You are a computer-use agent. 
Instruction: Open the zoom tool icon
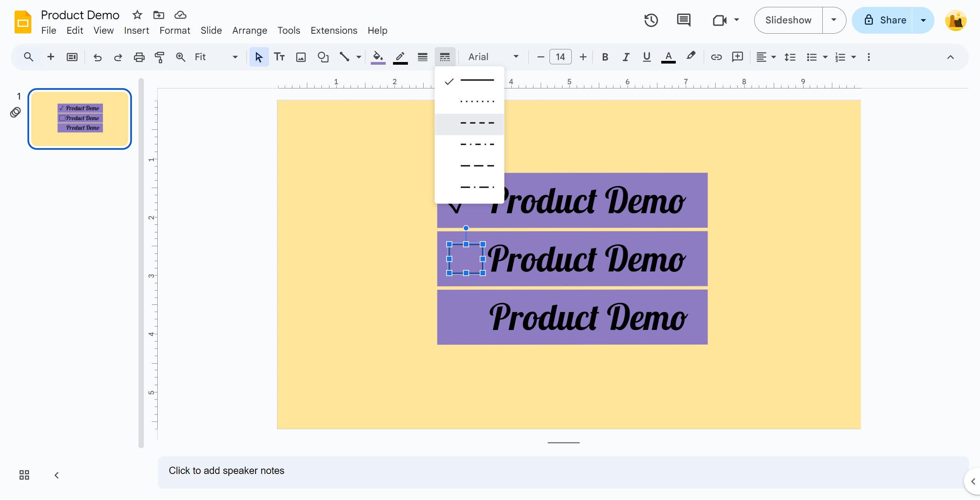pos(180,57)
